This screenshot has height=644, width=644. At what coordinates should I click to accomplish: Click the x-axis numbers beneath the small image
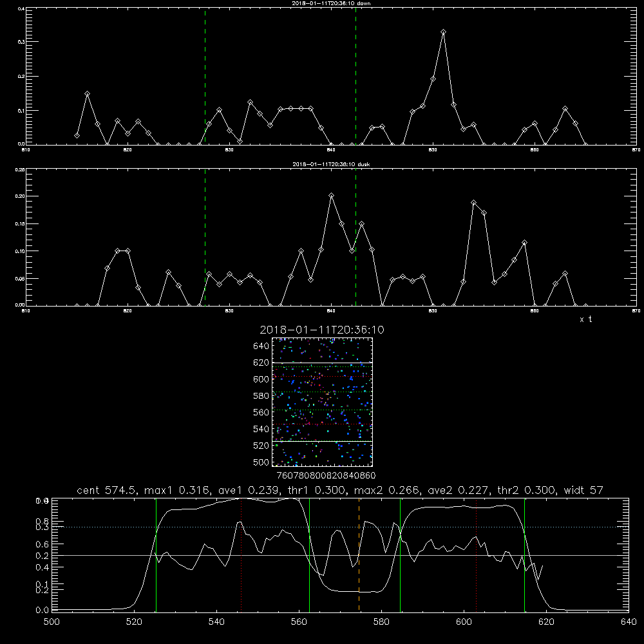tap(326, 476)
